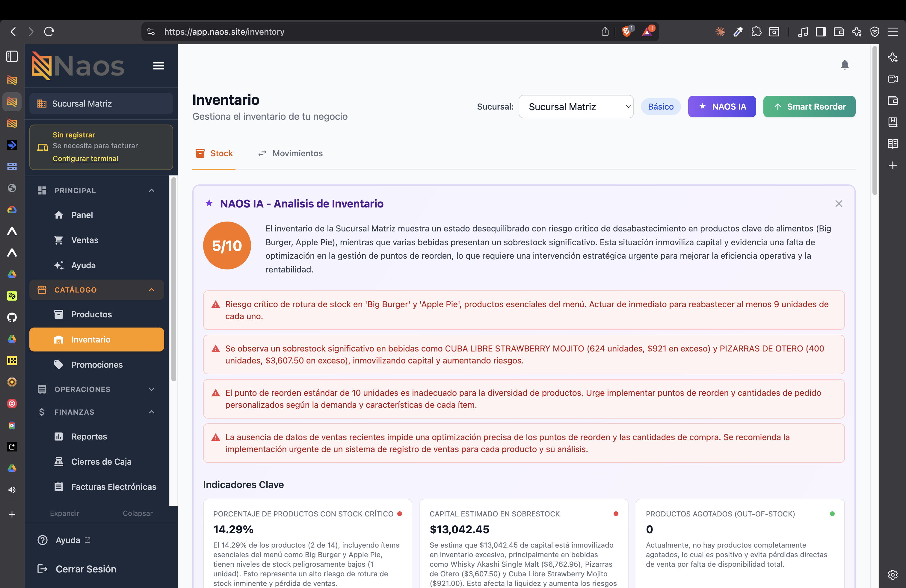Reload the current page

tap(49, 31)
